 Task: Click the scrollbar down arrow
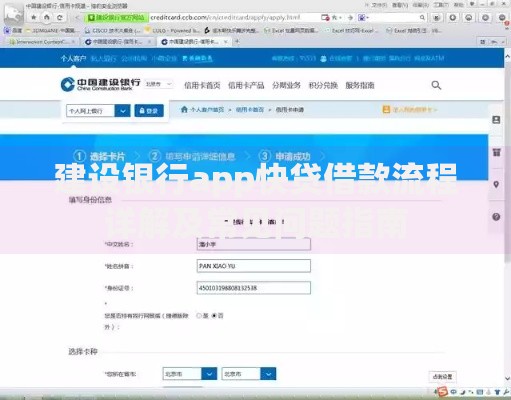point(507,378)
